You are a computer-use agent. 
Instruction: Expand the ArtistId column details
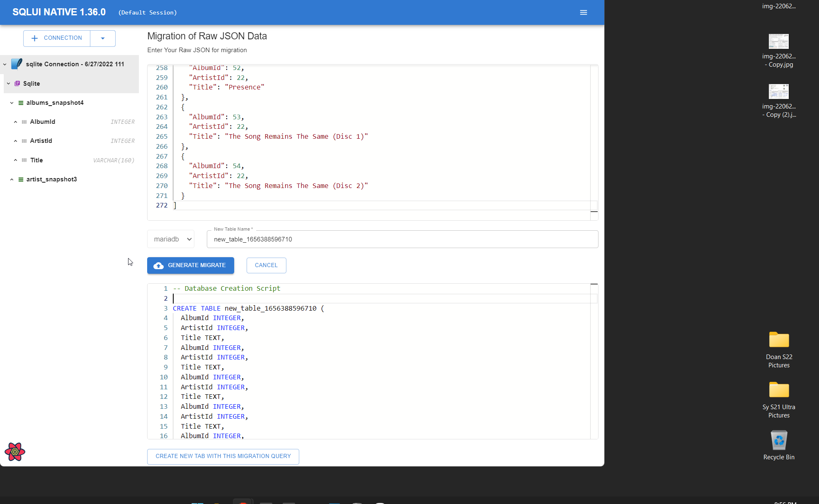click(x=15, y=141)
